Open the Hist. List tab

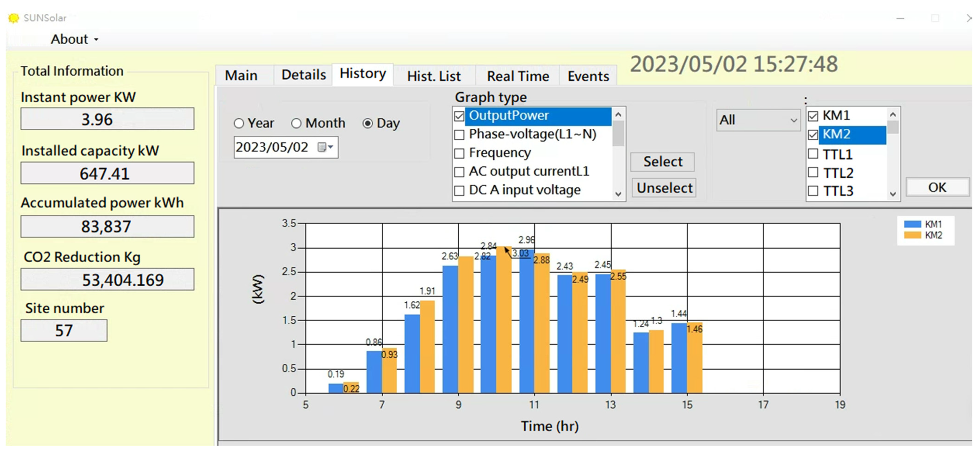click(434, 76)
